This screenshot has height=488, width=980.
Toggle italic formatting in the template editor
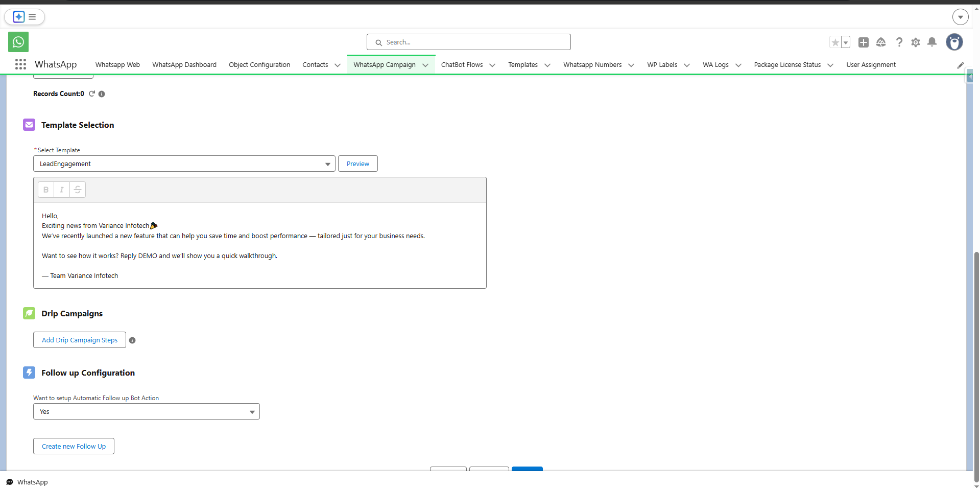tap(61, 190)
